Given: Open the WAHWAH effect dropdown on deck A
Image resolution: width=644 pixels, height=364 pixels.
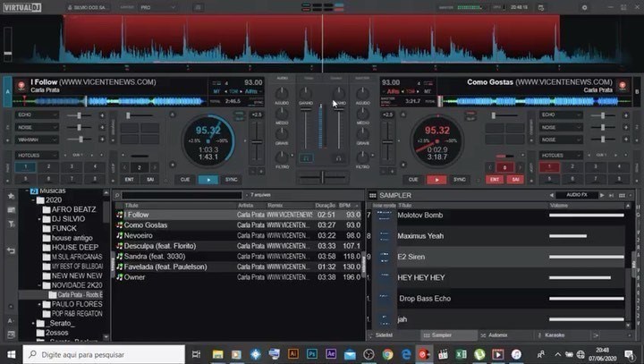Looking at the screenshot, I should pos(37,140).
